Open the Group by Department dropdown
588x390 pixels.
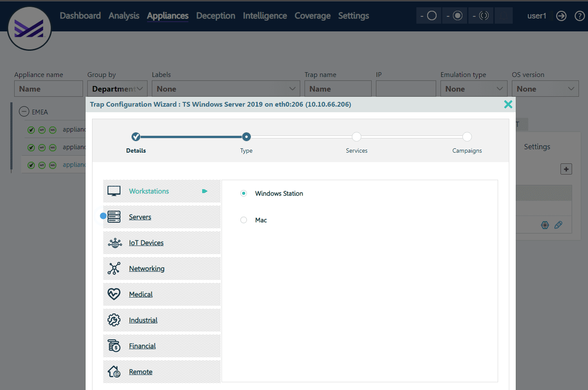click(x=117, y=89)
